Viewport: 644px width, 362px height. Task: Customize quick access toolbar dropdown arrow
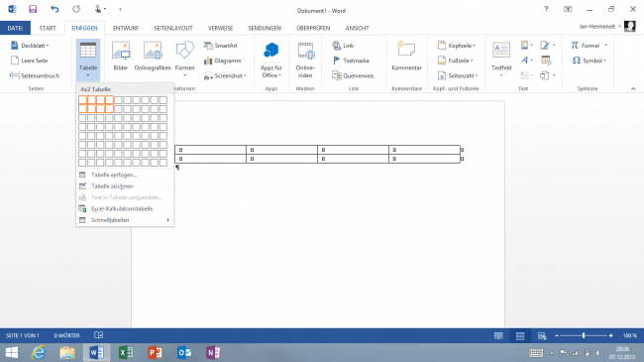(120, 9)
